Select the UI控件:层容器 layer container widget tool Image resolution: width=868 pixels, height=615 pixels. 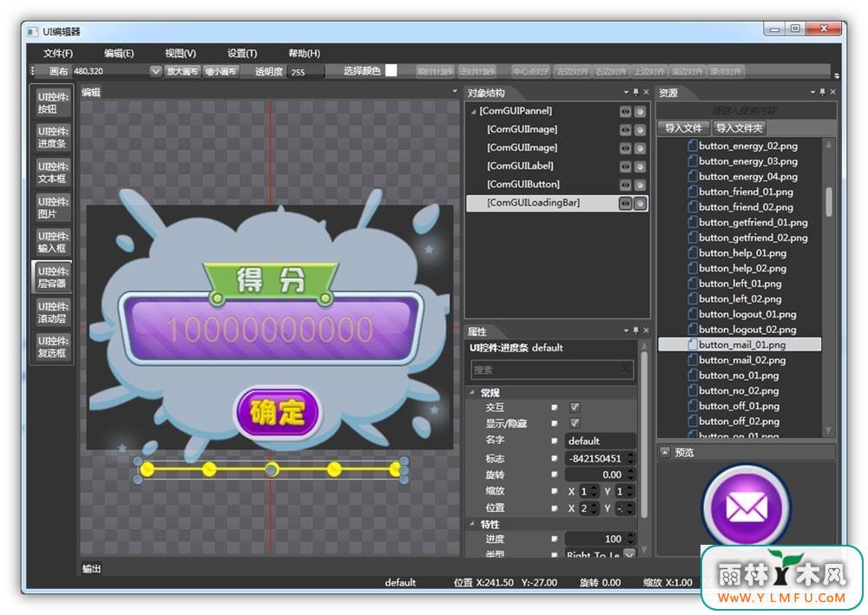[53, 277]
